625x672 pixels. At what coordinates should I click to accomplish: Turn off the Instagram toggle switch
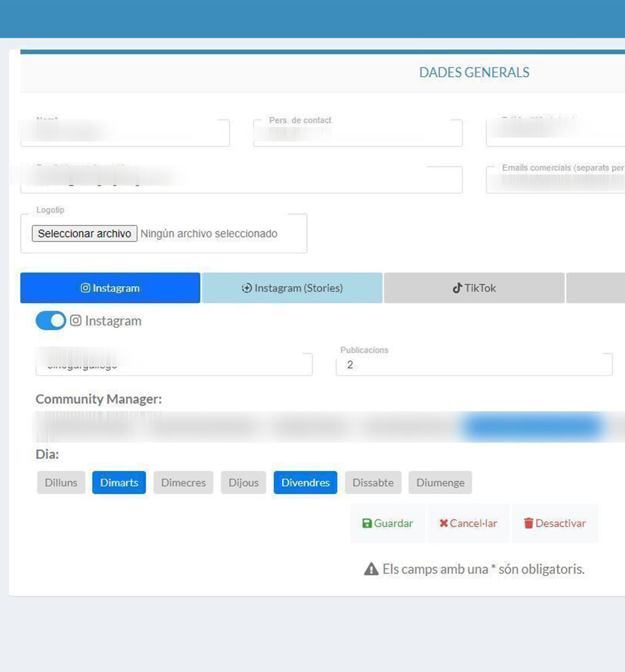pyautogui.click(x=51, y=321)
